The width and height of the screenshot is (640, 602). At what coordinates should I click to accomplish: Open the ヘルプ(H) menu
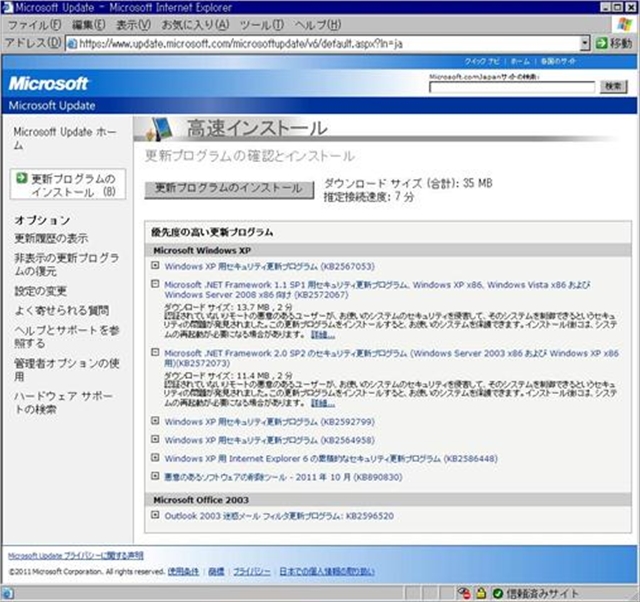pos(318,25)
